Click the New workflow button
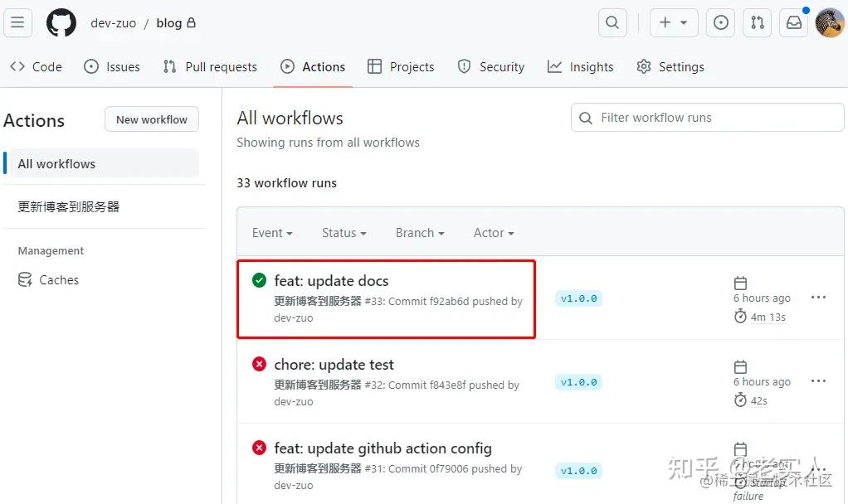 tap(151, 119)
